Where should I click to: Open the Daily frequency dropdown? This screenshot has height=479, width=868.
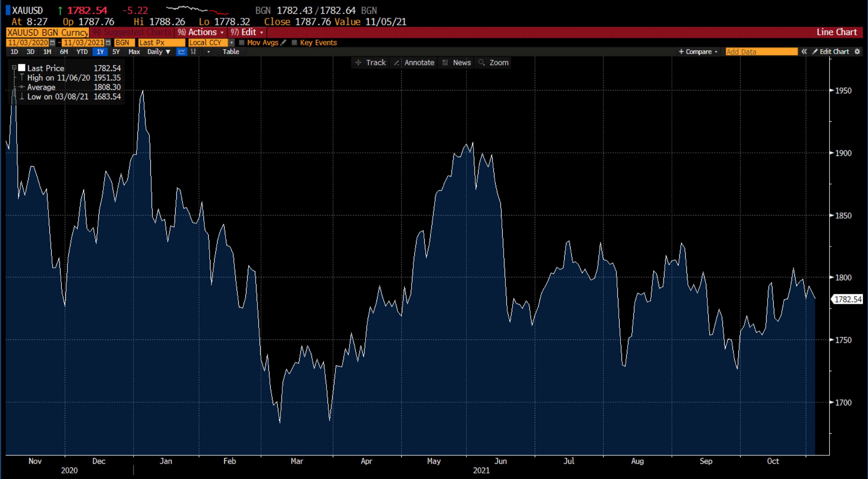[158, 51]
